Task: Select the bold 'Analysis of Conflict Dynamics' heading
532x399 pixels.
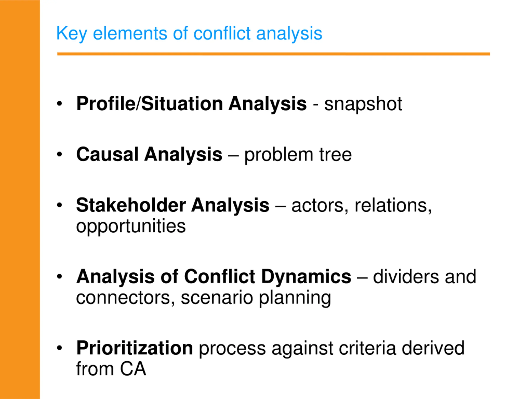Action: click(214, 277)
